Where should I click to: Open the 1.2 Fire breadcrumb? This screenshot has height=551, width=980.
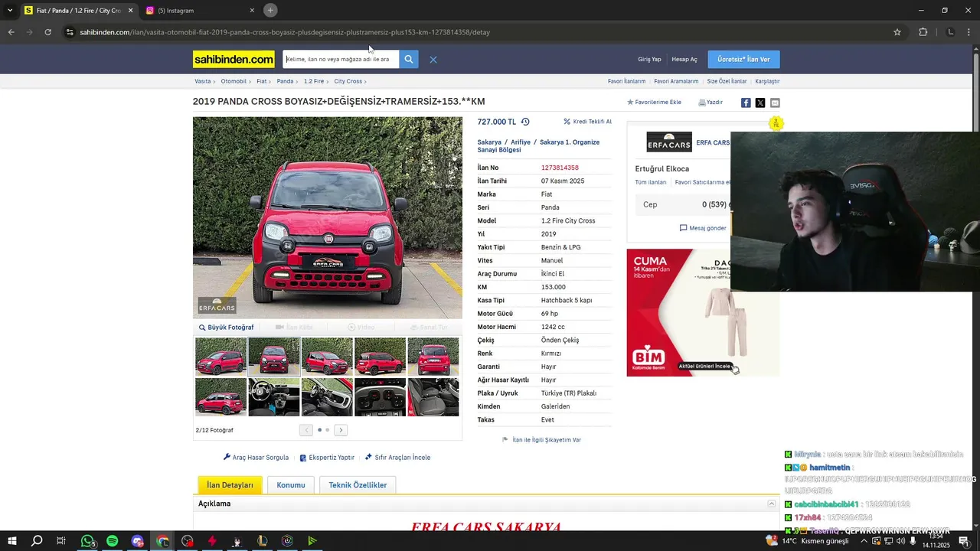point(314,81)
